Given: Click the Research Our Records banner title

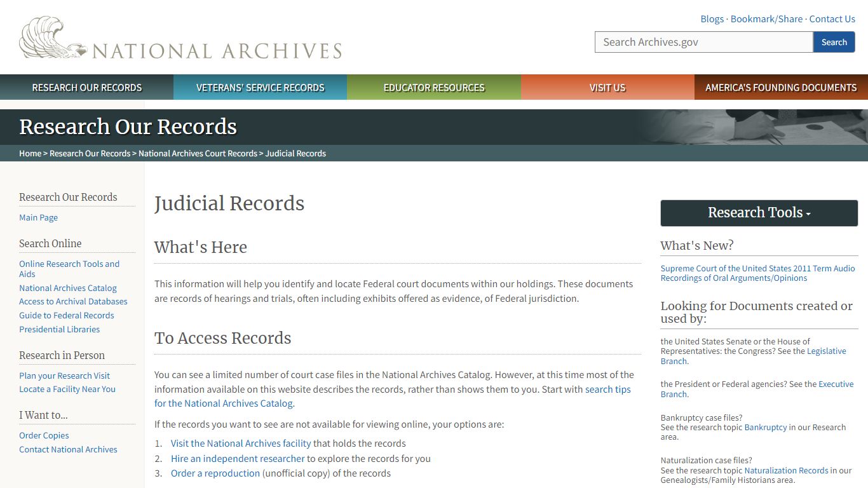Looking at the screenshot, I should click(128, 127).
